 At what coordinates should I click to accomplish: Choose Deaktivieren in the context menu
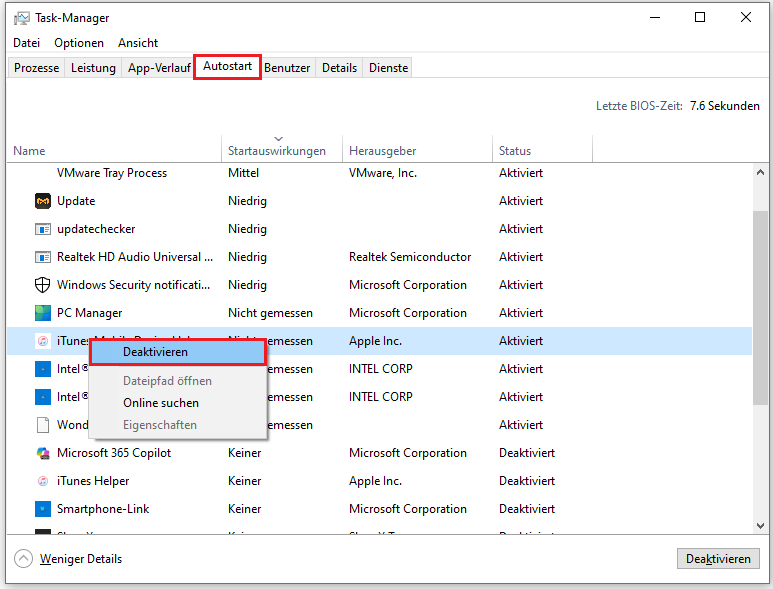(x=178, y=352)
